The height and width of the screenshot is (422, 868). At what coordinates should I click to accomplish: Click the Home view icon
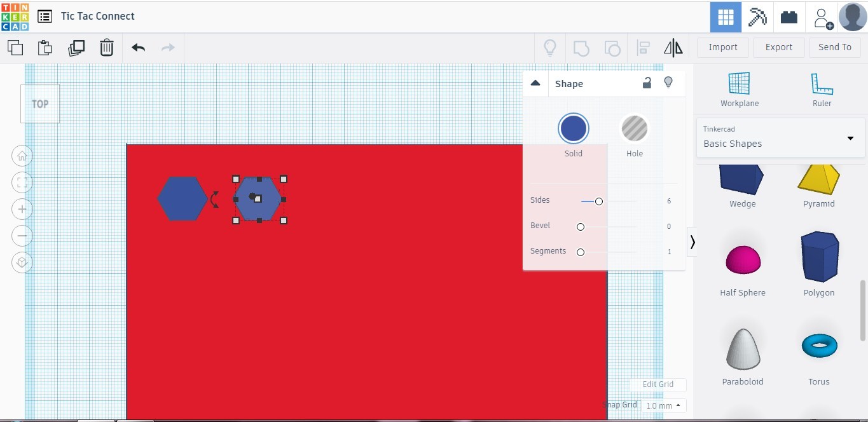[x=22, y=156]
